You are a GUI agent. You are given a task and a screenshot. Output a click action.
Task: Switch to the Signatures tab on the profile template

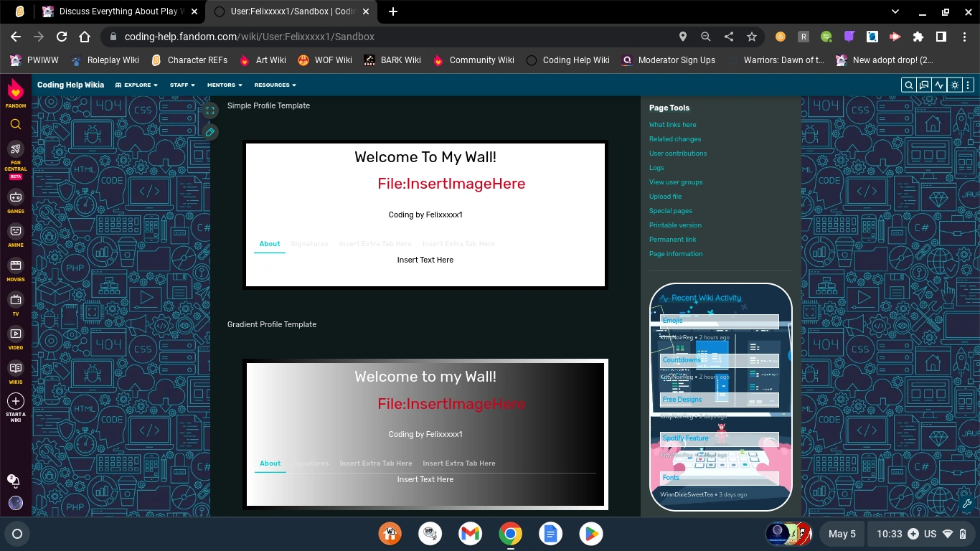pos(309,243)
